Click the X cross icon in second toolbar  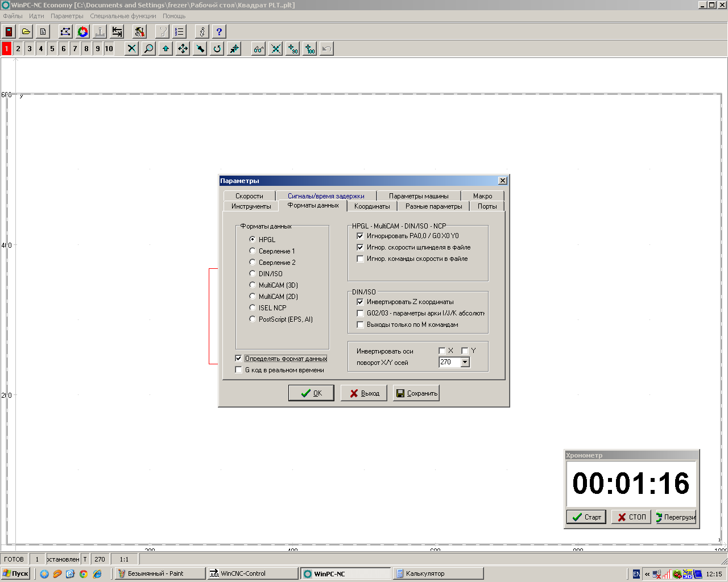point(131,48)
